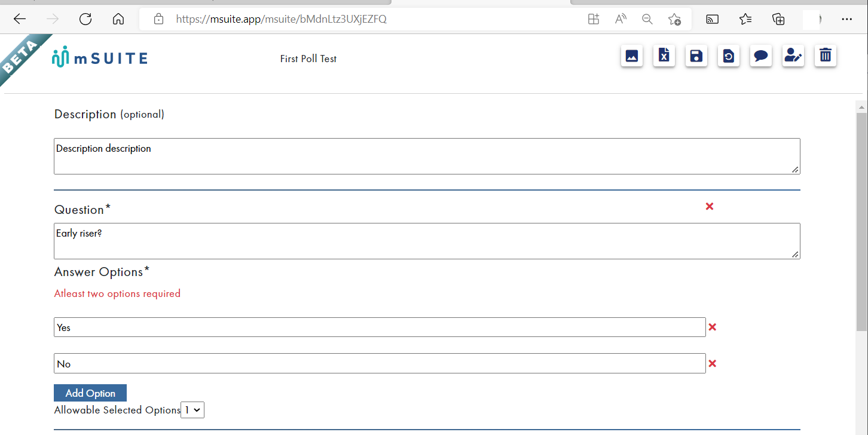Delete the entire poll
The height and width of the screenshot is (435, 868).
click(x=826, y=56)
